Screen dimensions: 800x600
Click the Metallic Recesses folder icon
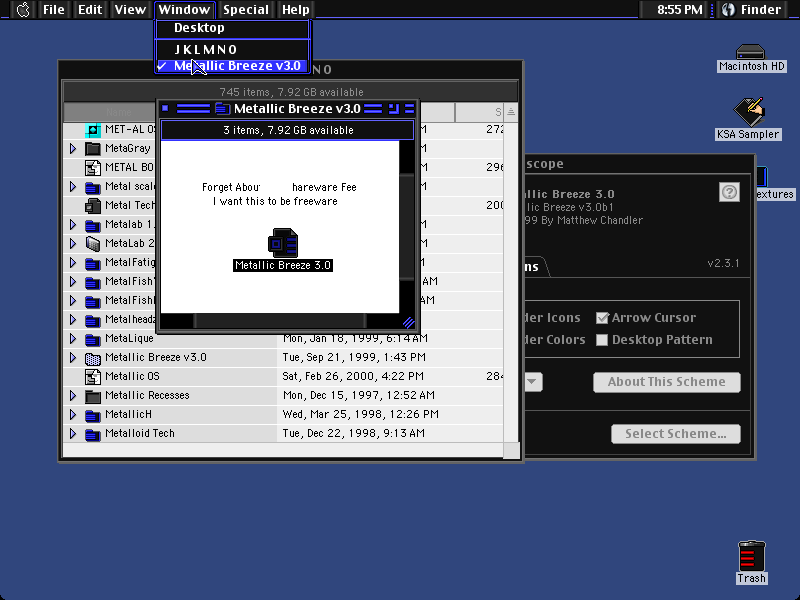[92, 396]
